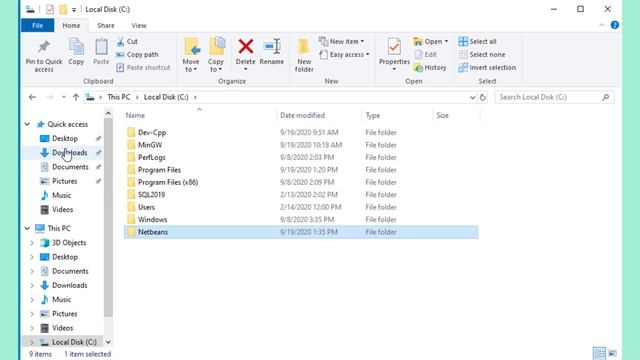Viewport: 640px width, 360px height.
Task: Select the Program Files (x86) folder
Action: coord(168,182)
